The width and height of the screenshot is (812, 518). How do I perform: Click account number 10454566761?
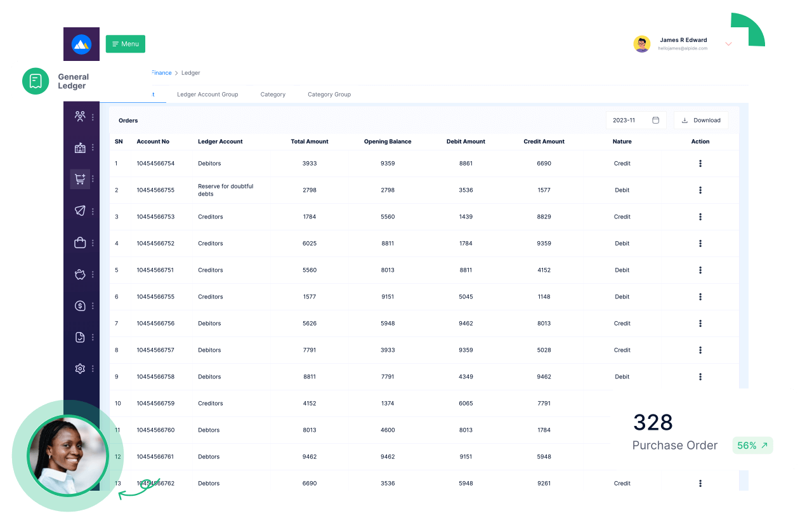pos(155,456)
